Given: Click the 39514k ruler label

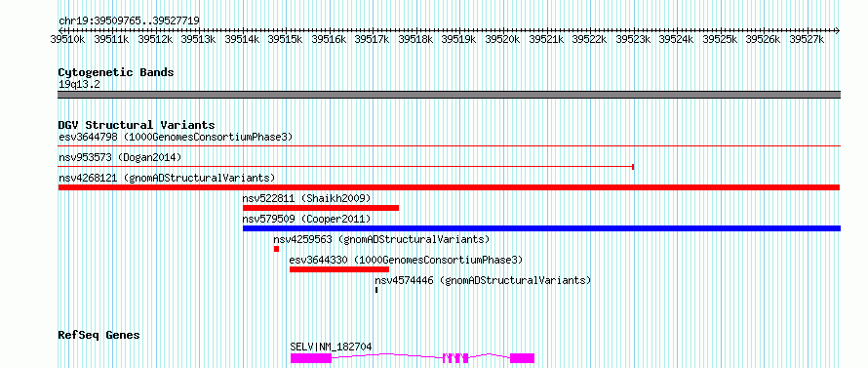Looking at the screenshot, I should pos(242,39).
